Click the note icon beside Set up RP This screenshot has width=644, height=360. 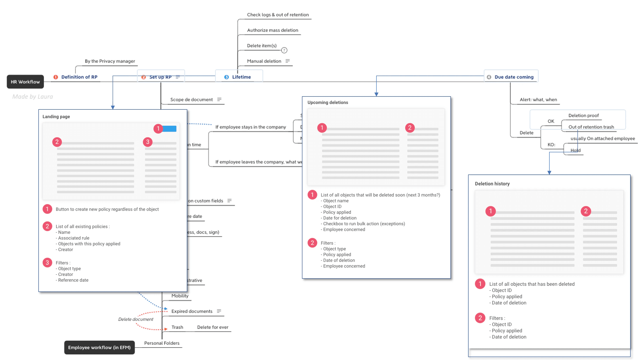[x=178, y=77]
